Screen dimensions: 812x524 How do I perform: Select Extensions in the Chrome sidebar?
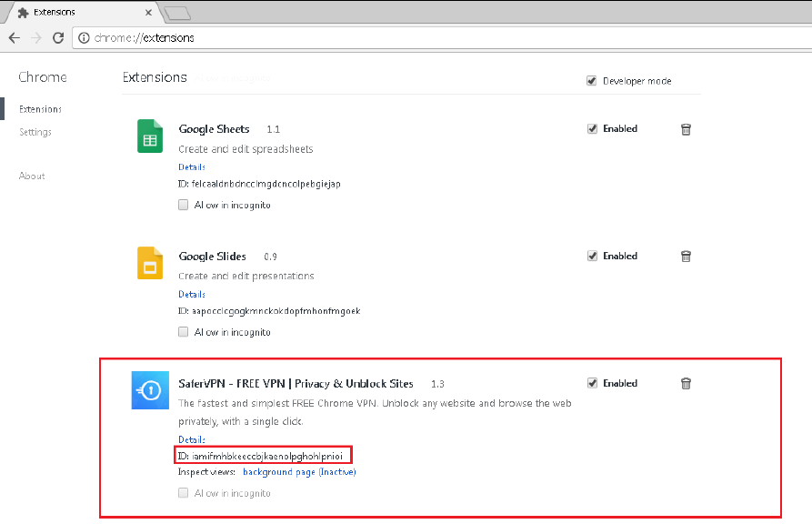[40, 109]
